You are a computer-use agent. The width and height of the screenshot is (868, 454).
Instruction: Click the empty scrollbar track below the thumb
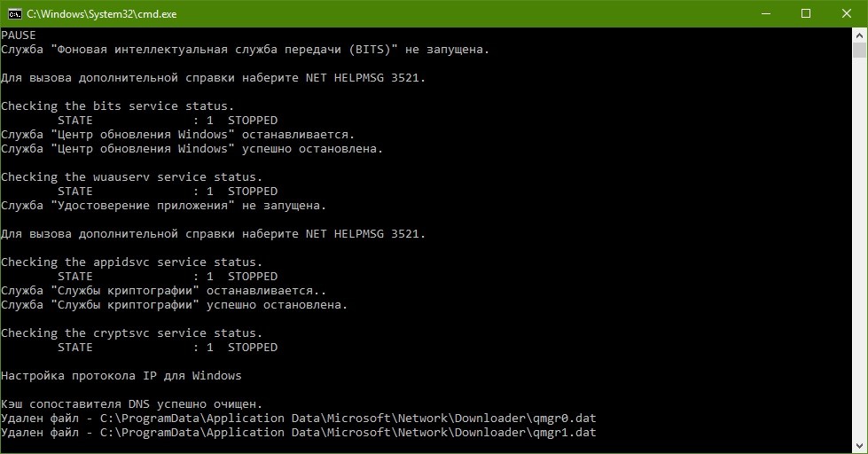(859, 249)
